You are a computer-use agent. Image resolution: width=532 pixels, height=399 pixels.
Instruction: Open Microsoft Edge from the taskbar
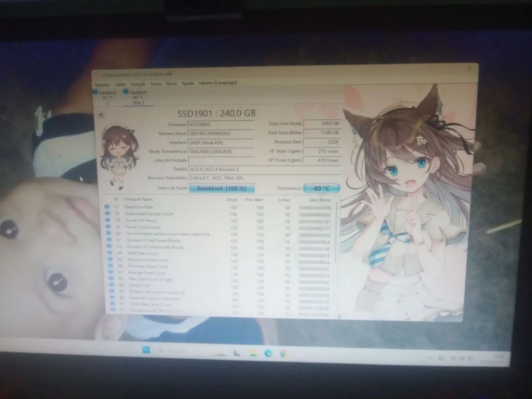click(268, 353)
